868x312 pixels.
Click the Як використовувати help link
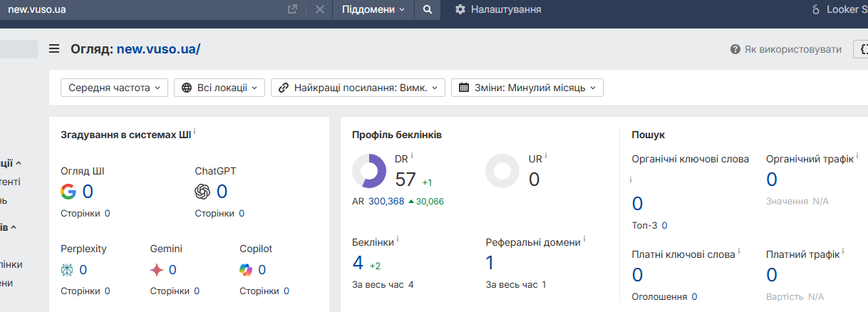pos(785,49)
